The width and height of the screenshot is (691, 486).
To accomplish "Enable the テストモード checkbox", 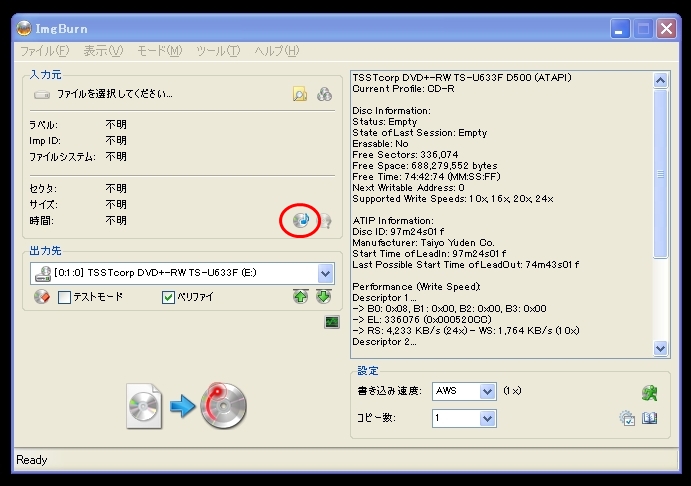I will pos(64,297).
